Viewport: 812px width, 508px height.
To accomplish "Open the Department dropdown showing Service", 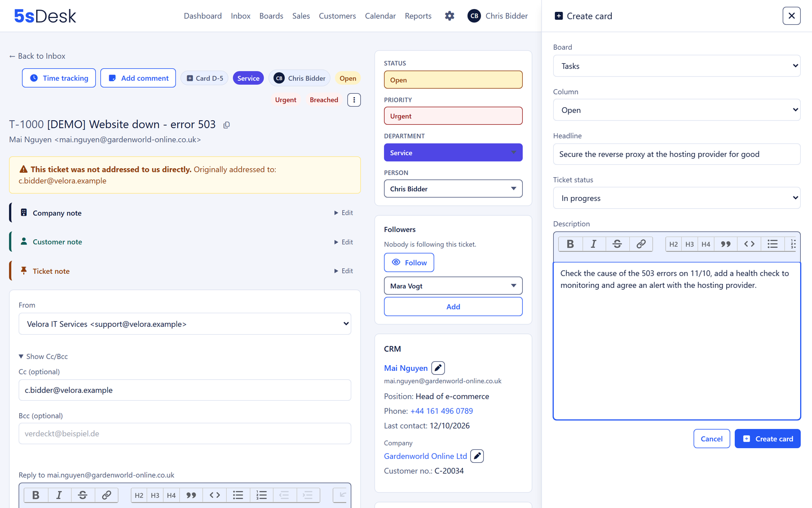I will pyautogui.click(x=453, y=152).
